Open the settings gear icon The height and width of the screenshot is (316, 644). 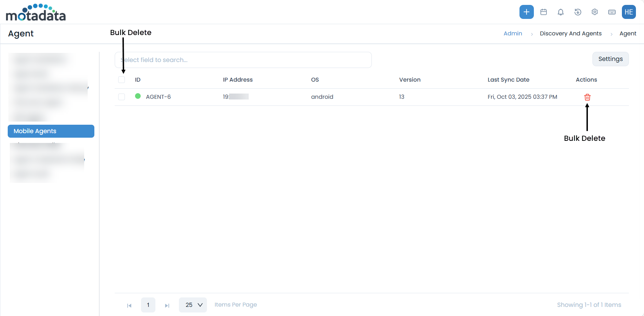[x=595, y=12]
